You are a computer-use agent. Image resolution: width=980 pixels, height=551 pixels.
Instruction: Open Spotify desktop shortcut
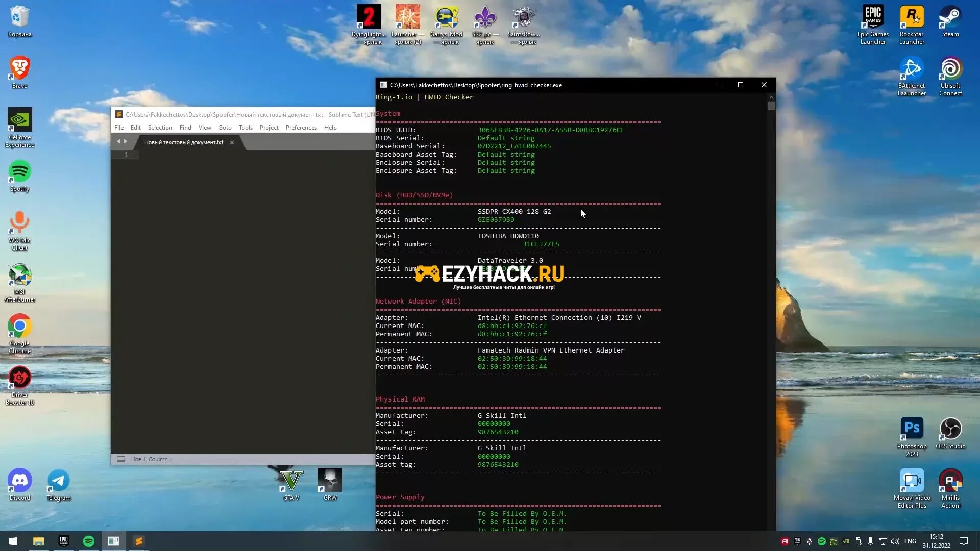[x=19, y=177]
